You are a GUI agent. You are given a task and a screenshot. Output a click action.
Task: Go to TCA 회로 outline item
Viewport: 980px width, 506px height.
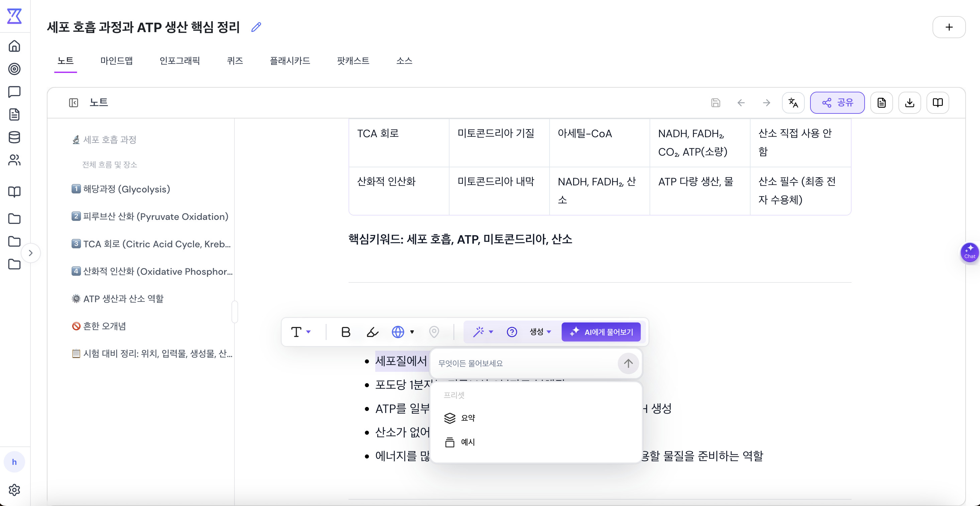pyautogui.click(x=151, y=244)
